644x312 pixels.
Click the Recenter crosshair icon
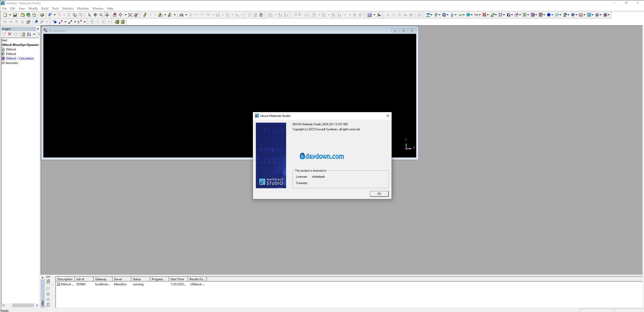click(121, 15)
